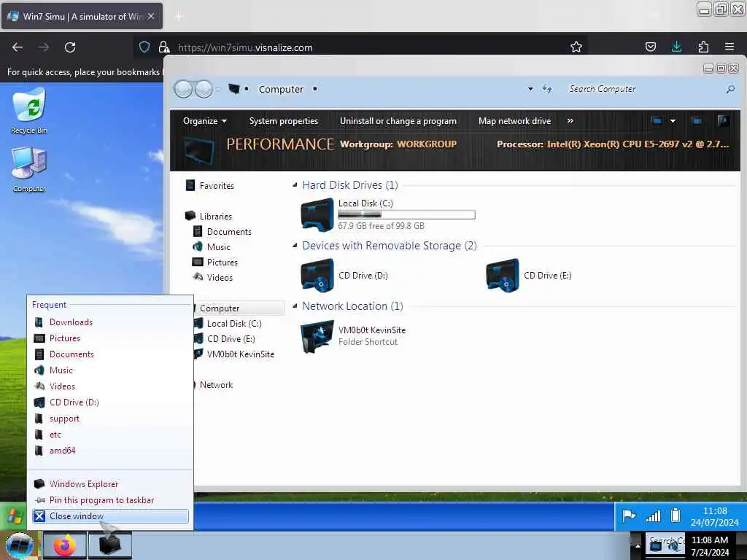
Task: Click System properties button
Action: pos(284,121)
